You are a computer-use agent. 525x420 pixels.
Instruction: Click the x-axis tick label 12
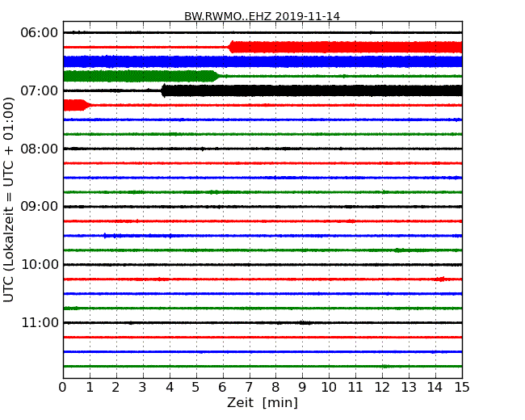[x=382, y=388]
